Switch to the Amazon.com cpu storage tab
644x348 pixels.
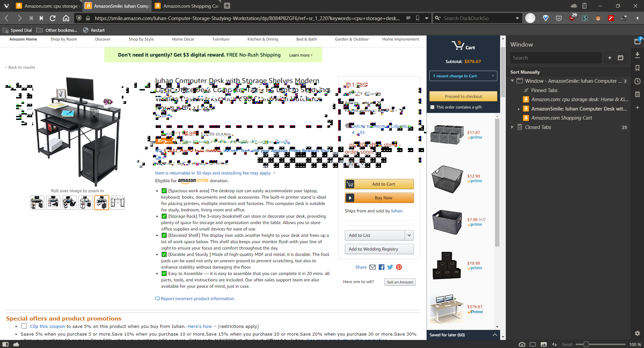(48, 6)
